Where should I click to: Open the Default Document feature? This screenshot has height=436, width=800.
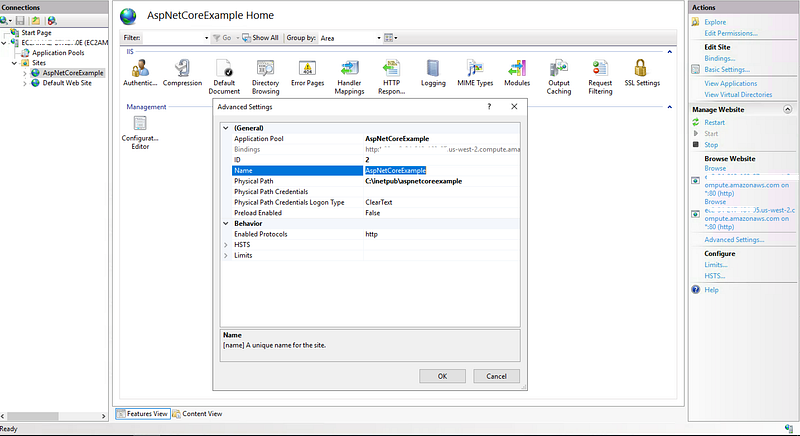coord(224,76)
